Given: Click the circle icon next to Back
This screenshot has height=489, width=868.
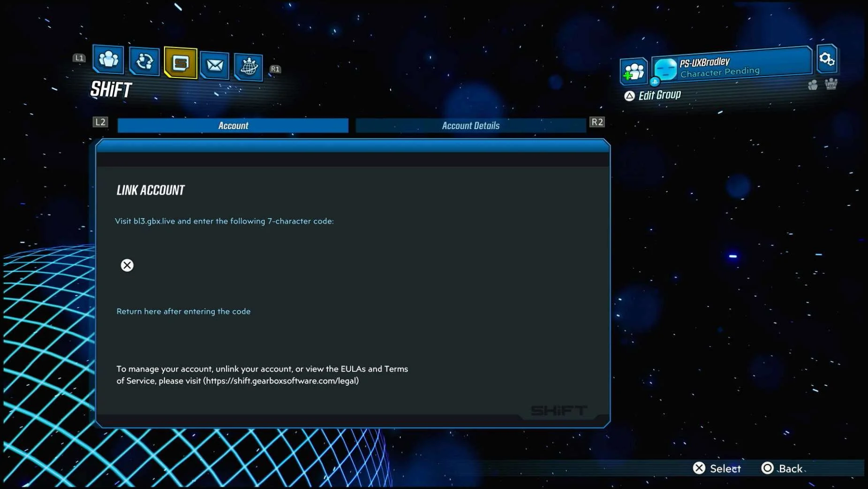Looking at the screenshot, I should [x=767, y=468].
